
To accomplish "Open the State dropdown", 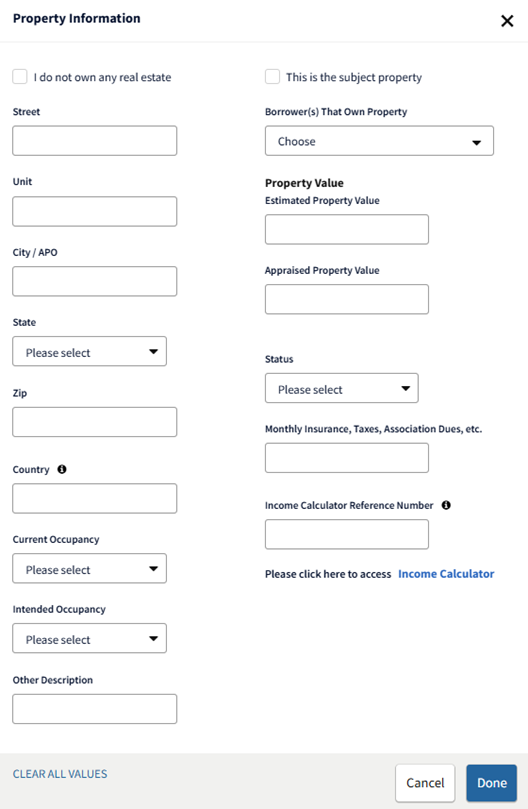I will point(90,351).
